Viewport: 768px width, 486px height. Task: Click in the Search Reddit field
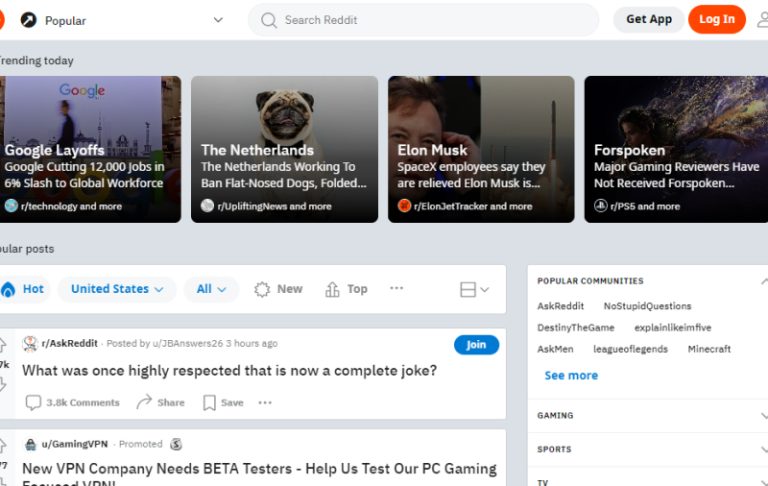tap(423, 20)
